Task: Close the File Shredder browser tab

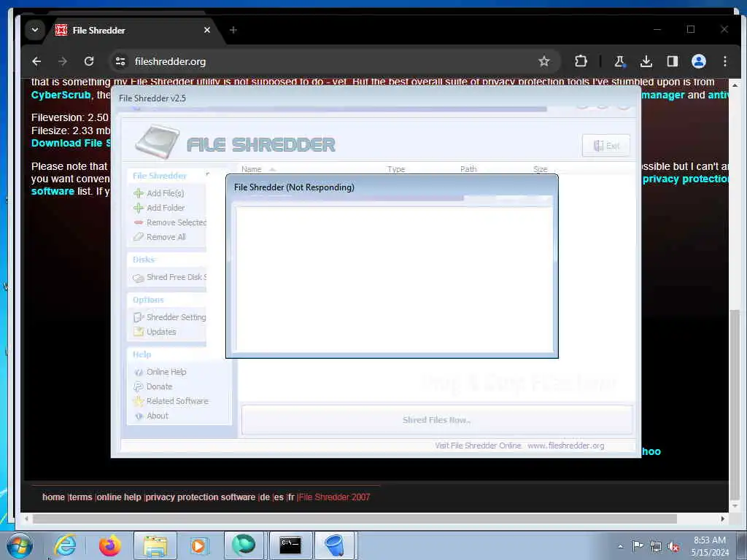Action: (206, 30)
